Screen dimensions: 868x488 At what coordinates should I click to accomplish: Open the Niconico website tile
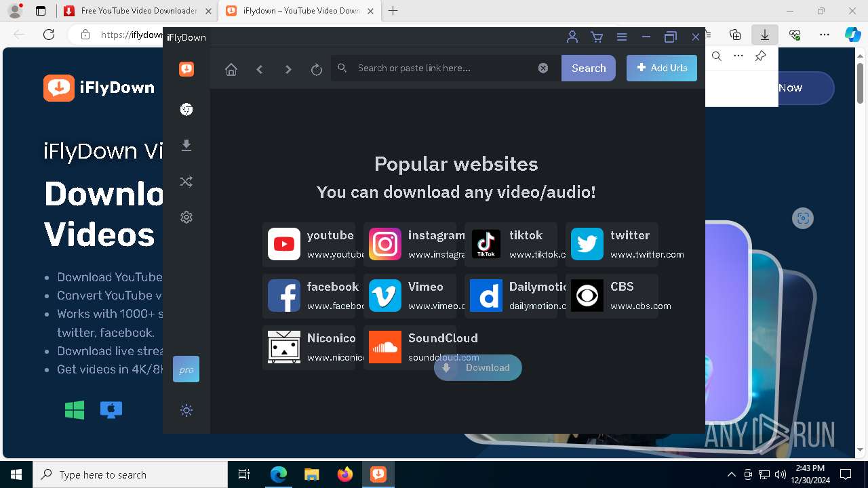coord(309,348)
